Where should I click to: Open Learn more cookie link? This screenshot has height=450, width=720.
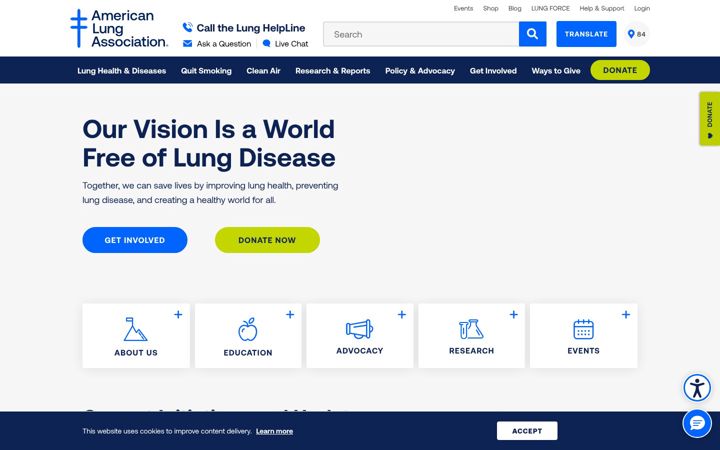[275, 431]
